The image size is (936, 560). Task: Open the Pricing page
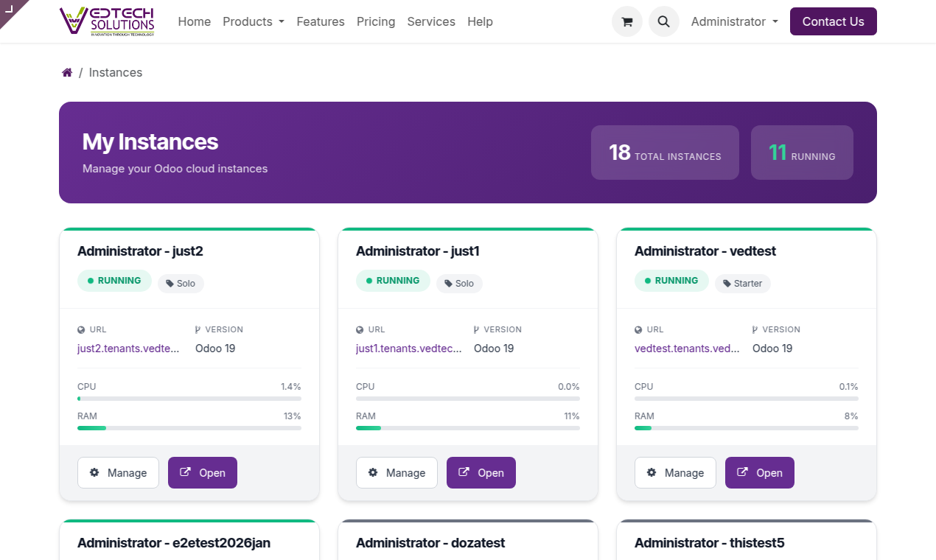point(376,21)
